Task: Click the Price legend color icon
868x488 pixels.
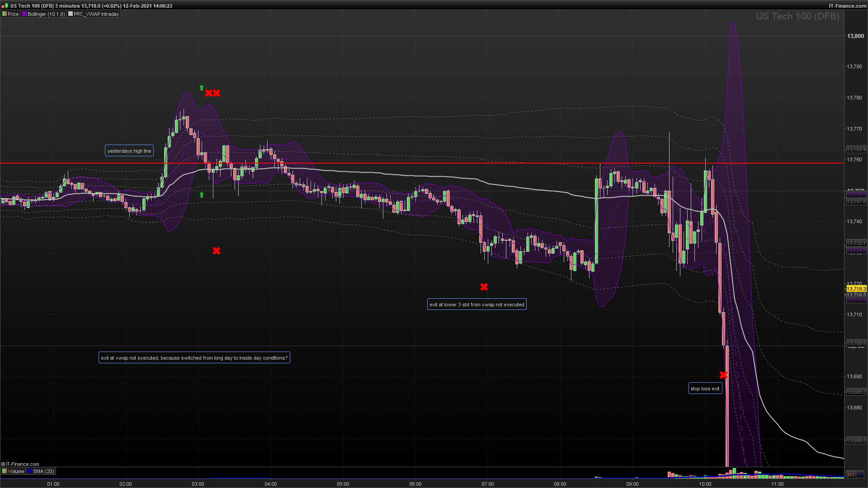Action: click(x=4, y=14)
